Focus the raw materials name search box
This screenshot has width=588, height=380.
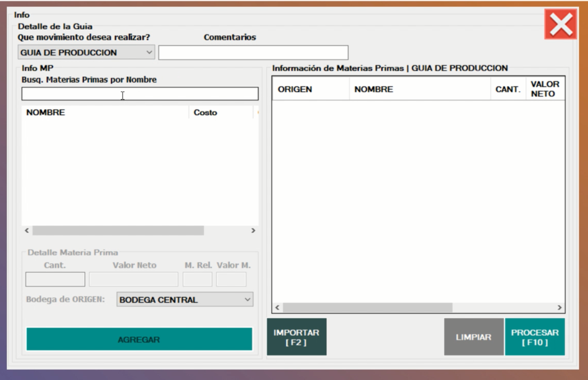coord(140,94)
